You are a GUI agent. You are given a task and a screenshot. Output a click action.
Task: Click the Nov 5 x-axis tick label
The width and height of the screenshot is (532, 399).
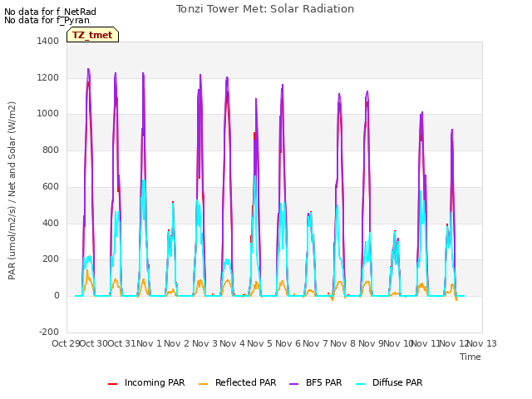[260, 343]
